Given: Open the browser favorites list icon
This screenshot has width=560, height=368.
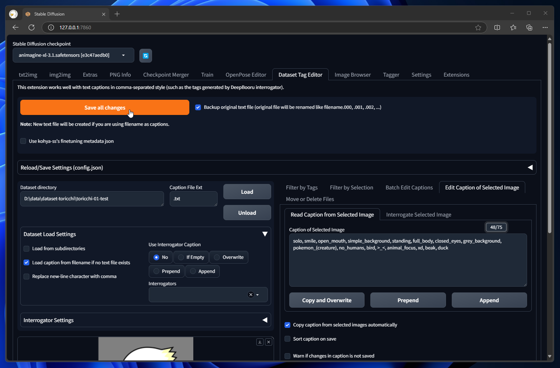Looking at the screenshot, I should point(513,28).
